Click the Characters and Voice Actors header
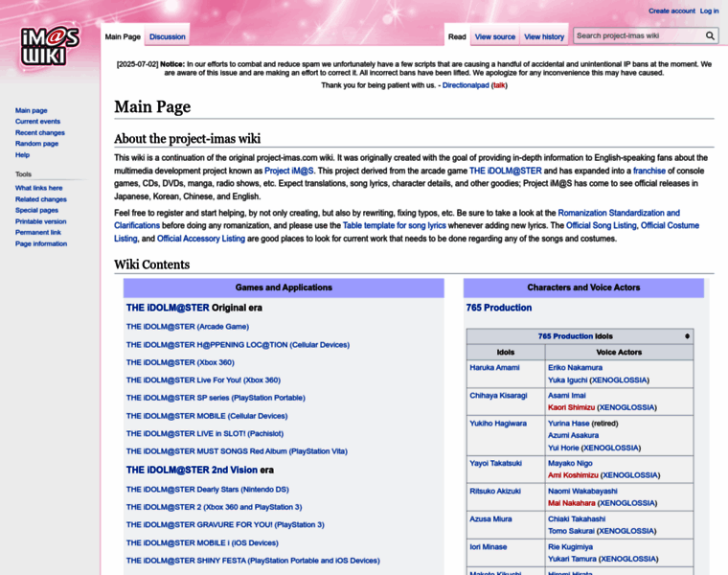Screen dimensions: 728x575 [x=583, y=287]
